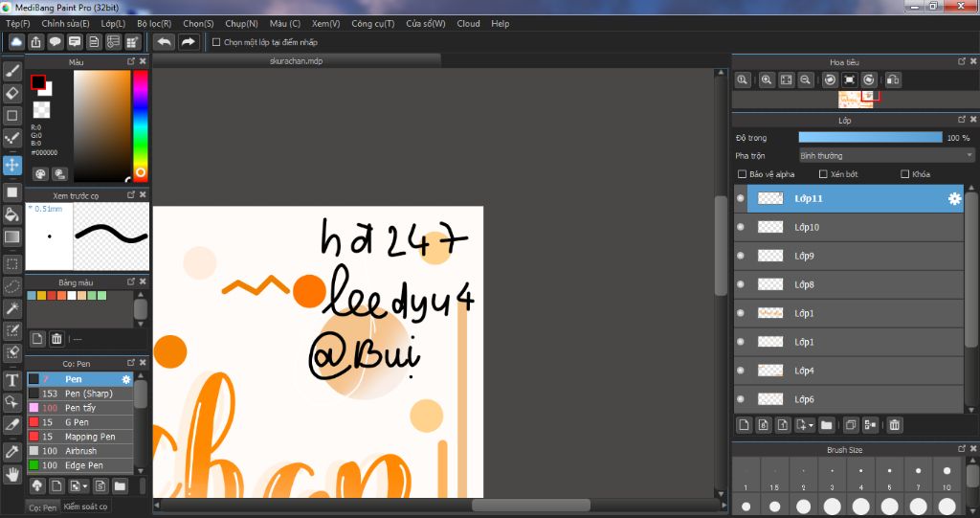Select Lớp9 layer row
The height and width of the screenshot is (518, 980).
pos(850,256)
